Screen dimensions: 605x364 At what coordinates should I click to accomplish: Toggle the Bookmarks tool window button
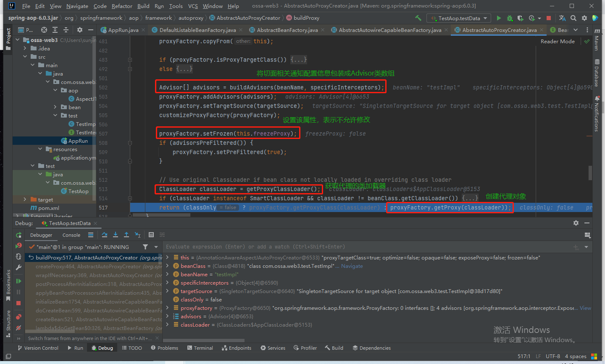[8, 285]
